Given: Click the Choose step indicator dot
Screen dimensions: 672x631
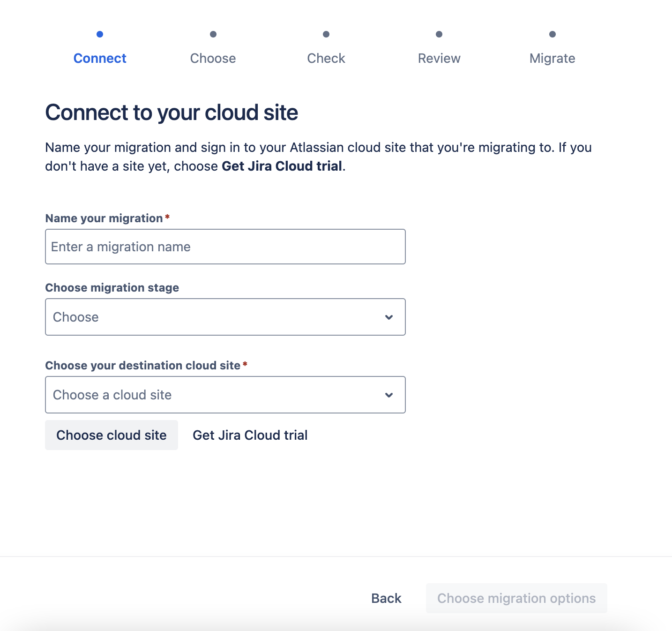Looking at the screenshot, I should [213, 34].
